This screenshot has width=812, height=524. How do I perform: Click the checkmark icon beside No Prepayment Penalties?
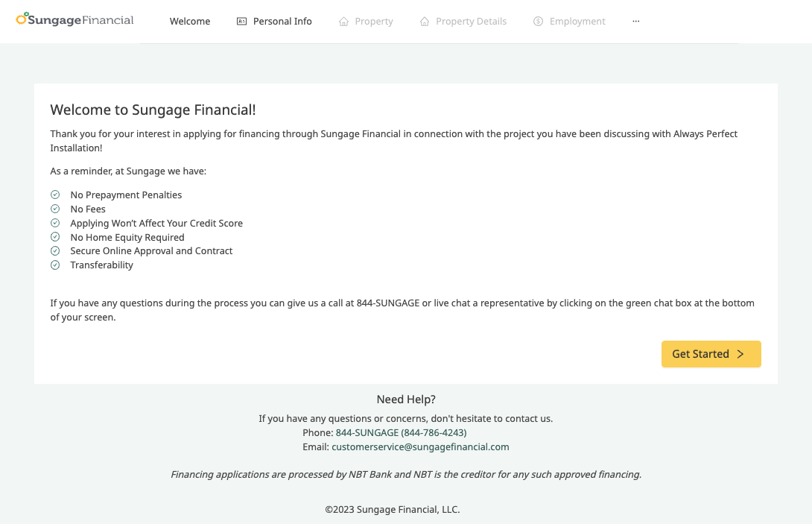(55, 195)
